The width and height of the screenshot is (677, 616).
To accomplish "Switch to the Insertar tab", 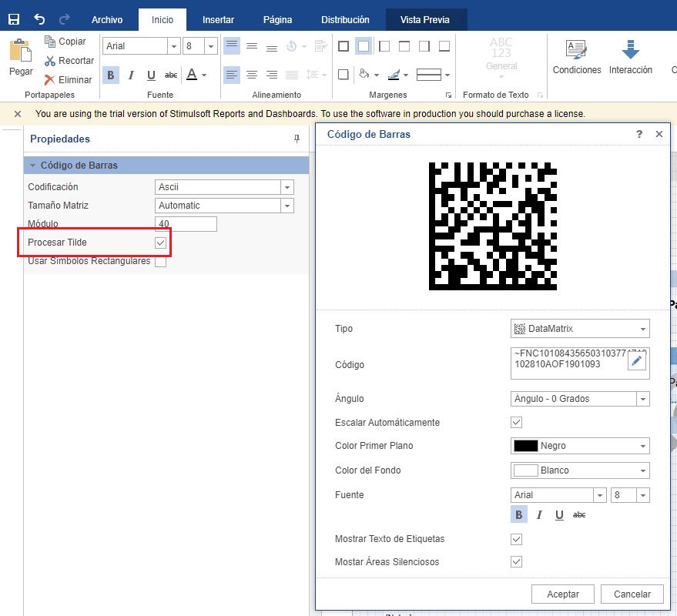I will (x=218, y=20).
